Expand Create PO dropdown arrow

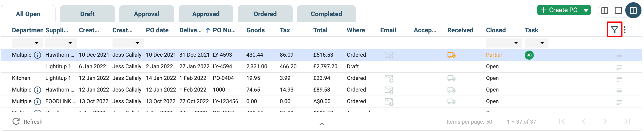click(586, 10)
